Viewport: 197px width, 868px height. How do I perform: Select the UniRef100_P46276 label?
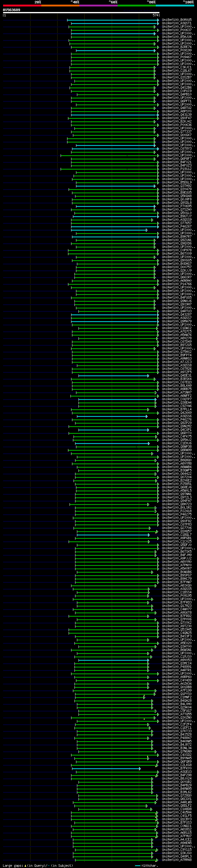tap(177, 419)
